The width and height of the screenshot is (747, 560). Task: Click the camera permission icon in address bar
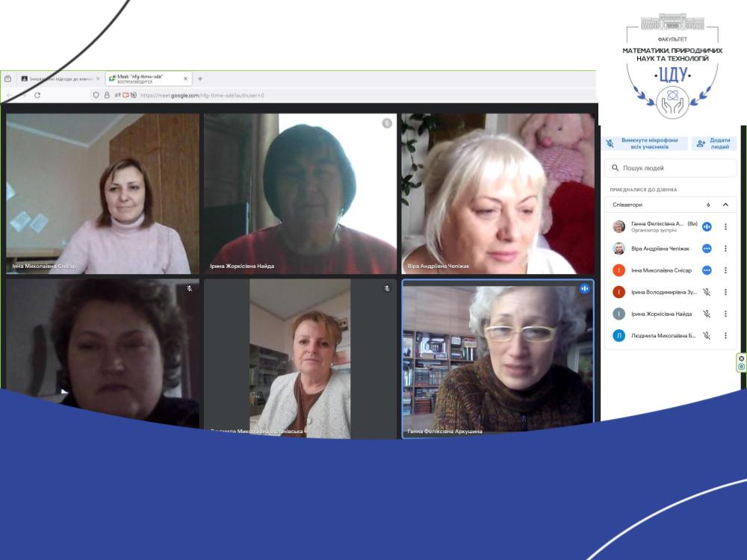pos(125,96)
